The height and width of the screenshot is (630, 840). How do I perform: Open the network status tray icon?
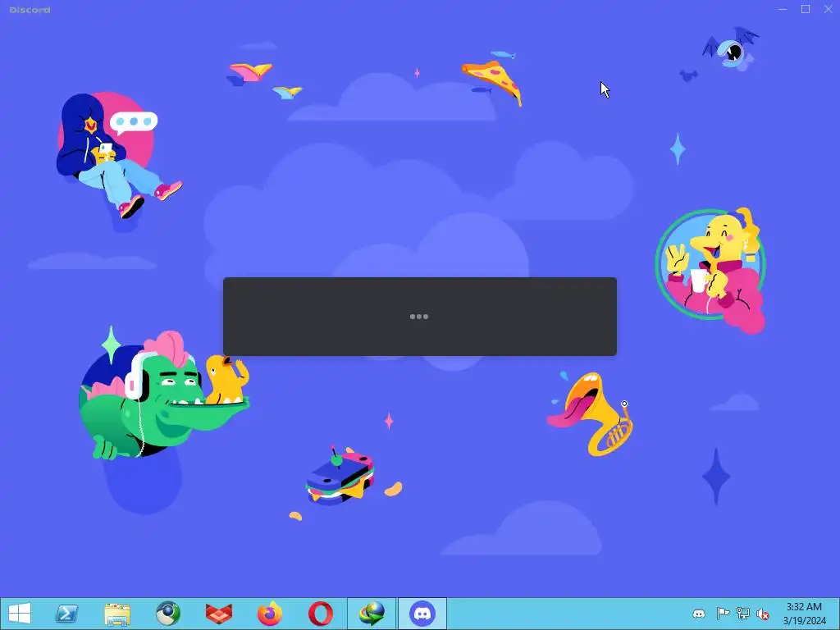tap(743, 614)
